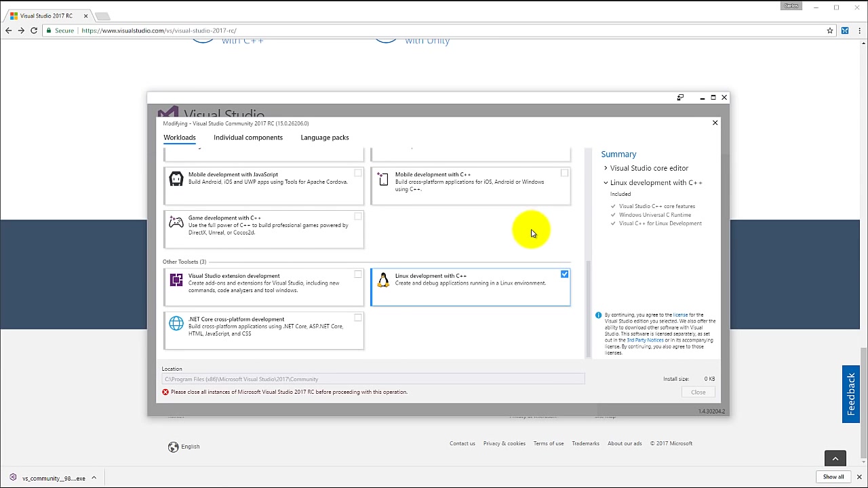Click the installer feedback icon in title bar
Image resolution: width=868 pixels, height=488 pixels.
(x=680, y=98)
